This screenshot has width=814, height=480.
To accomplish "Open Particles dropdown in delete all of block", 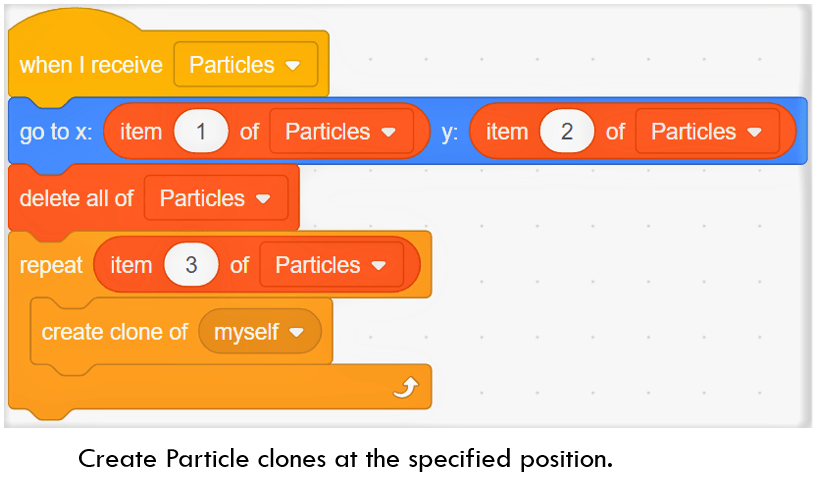I will tap(215, 198).
